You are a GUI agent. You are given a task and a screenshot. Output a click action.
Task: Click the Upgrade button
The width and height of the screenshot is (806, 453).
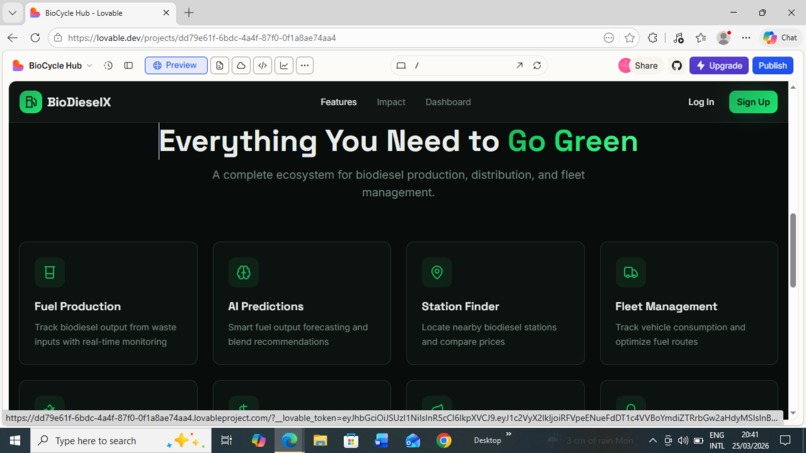pos(719,65)
